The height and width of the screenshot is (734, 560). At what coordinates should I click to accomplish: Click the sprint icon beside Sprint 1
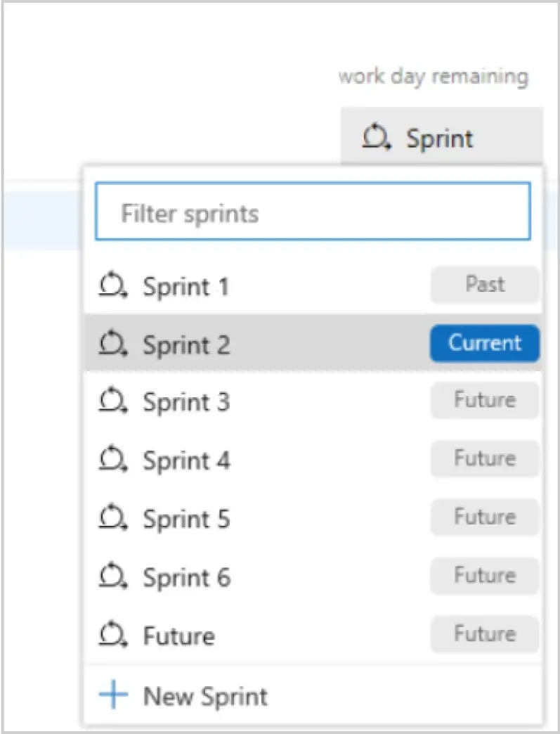click(112, 286)
